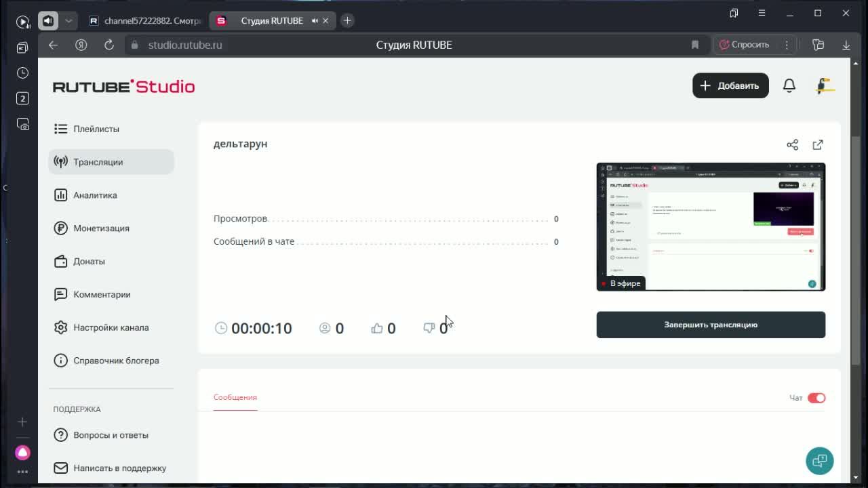Click the Yandex home icon in toolbar

pyautogui.click(x=81, y=45)
